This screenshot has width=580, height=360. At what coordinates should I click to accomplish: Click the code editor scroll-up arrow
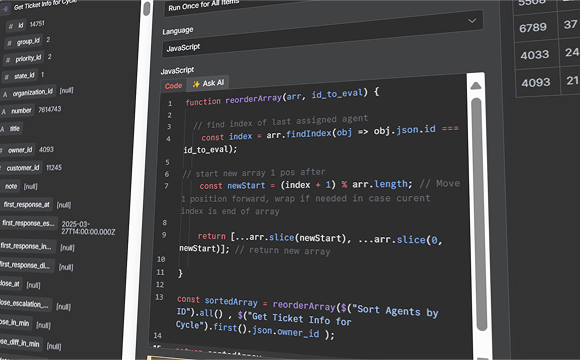tap(476, 86)
